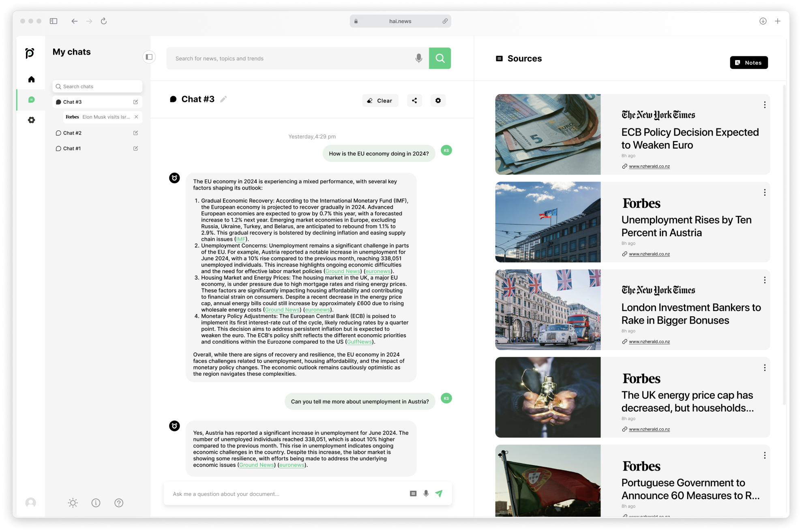802x532 pixels.
Task: Open the light bulb hands thumbnail
Action: tap(548, 397)
